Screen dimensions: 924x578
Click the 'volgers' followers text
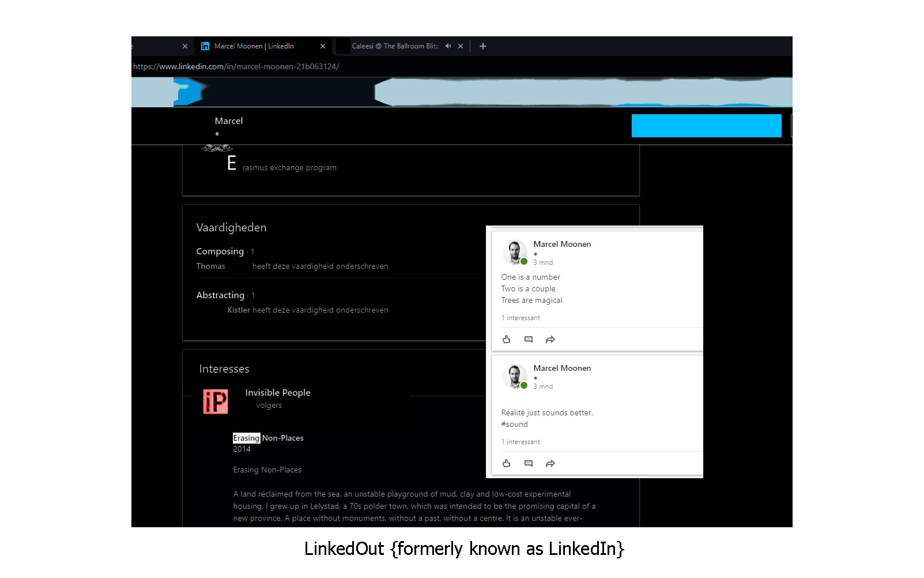(269, 406)
